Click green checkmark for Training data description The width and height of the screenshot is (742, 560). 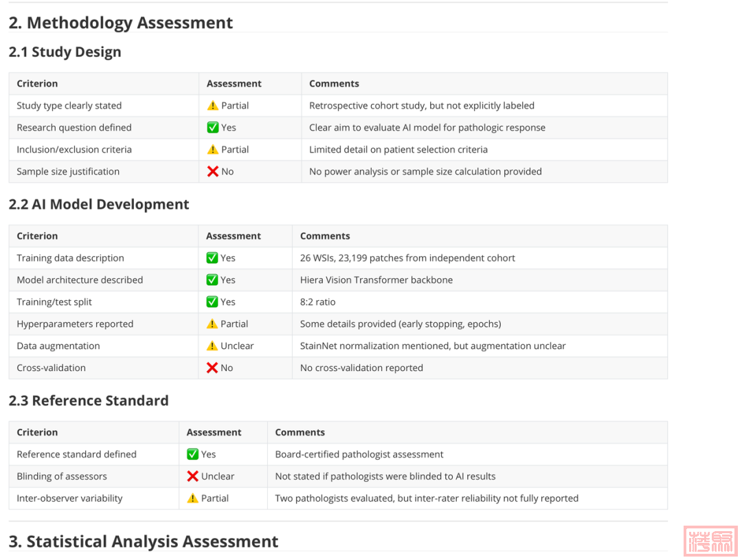(212, 258)
